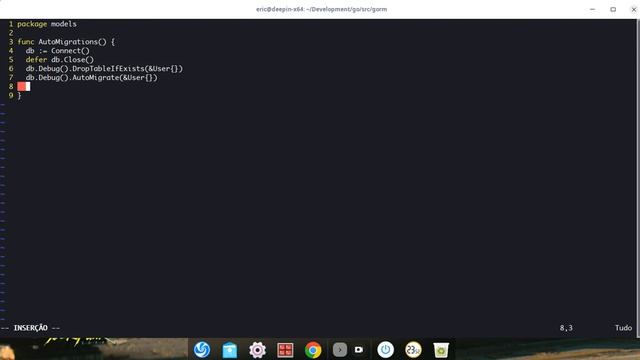The image size is (640, 360).
Task: Click the terminal arrow icon in dock
Action: [340, 350]
